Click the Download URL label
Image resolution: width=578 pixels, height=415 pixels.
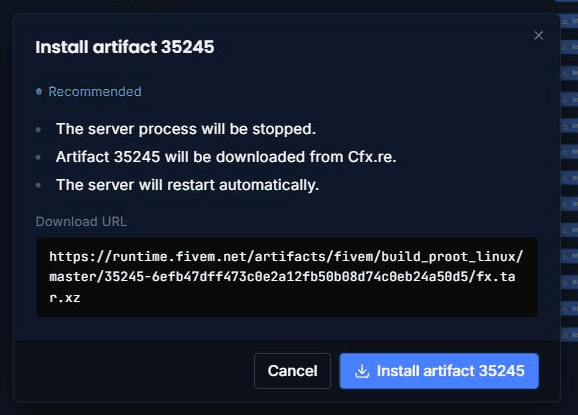click(81, 222)
